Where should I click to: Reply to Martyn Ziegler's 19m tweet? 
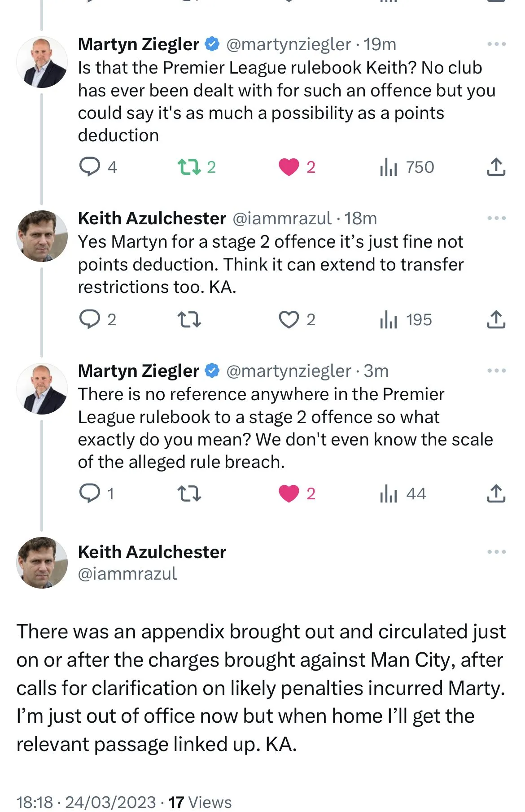[x=90, y=167]
